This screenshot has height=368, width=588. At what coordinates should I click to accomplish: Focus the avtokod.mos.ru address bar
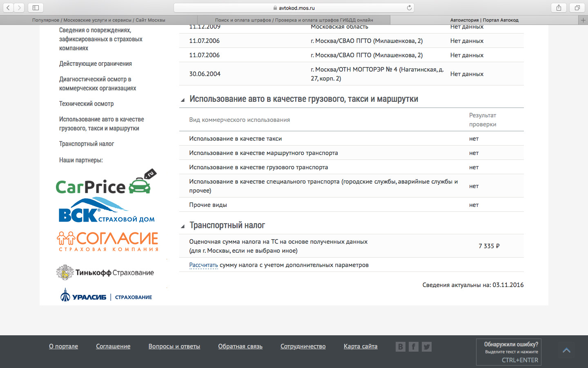tap(294, 8)
